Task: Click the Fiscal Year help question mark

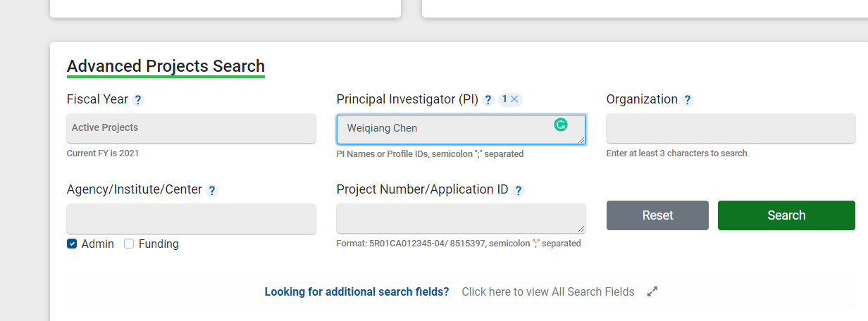Action: pyautogui.click(x=138, y=100)
